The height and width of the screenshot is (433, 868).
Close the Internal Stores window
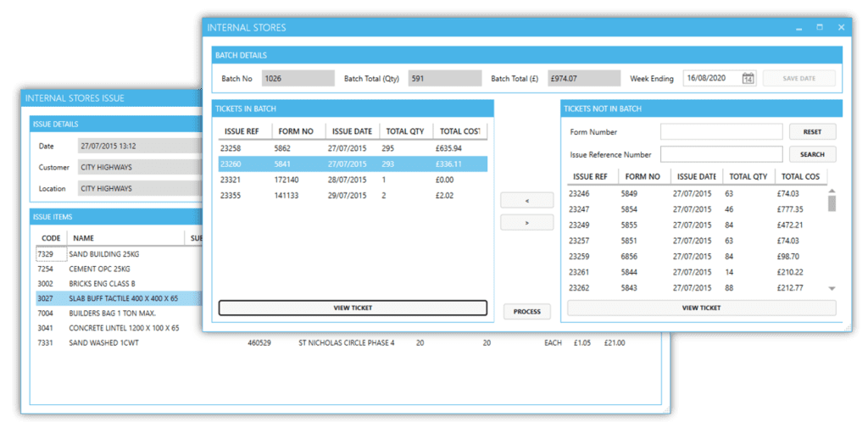tap(841, 27)
